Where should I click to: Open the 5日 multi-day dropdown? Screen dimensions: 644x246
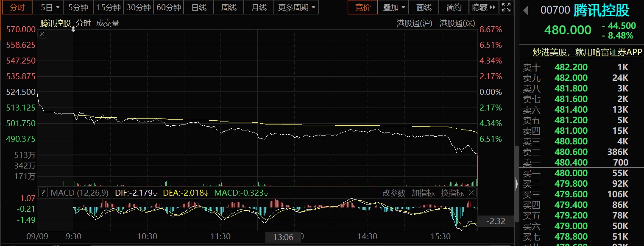click(51, 7)
